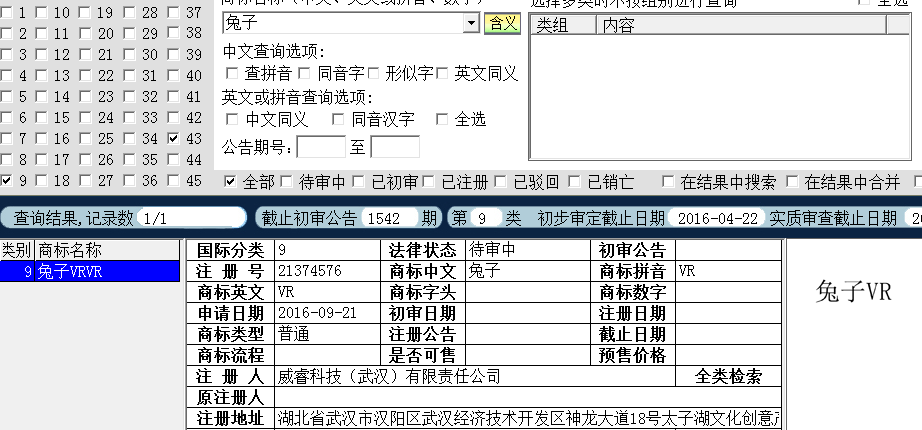Tick the class 42 checkbox
Image resolution: width=922 pixels, height=430 pixels.
coord(173,118)
